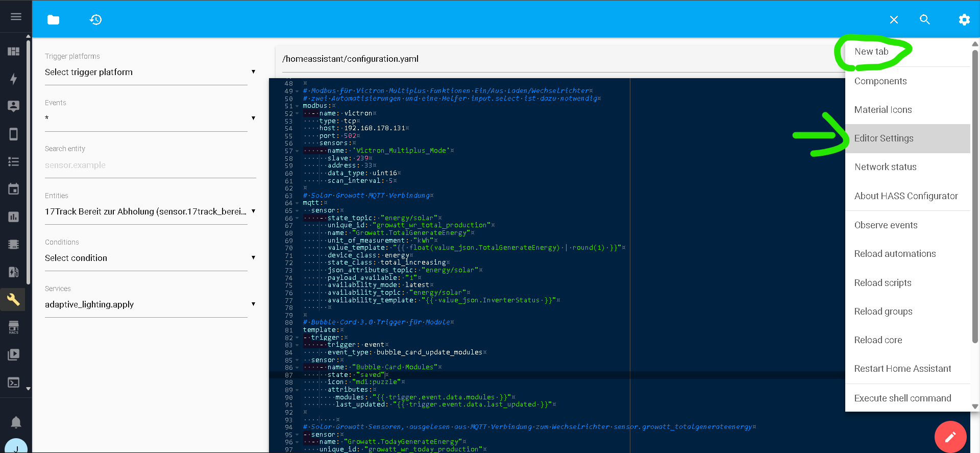Open the file browser folder icon
Viewport: 980px width, 453px height.
pos(53,20)
